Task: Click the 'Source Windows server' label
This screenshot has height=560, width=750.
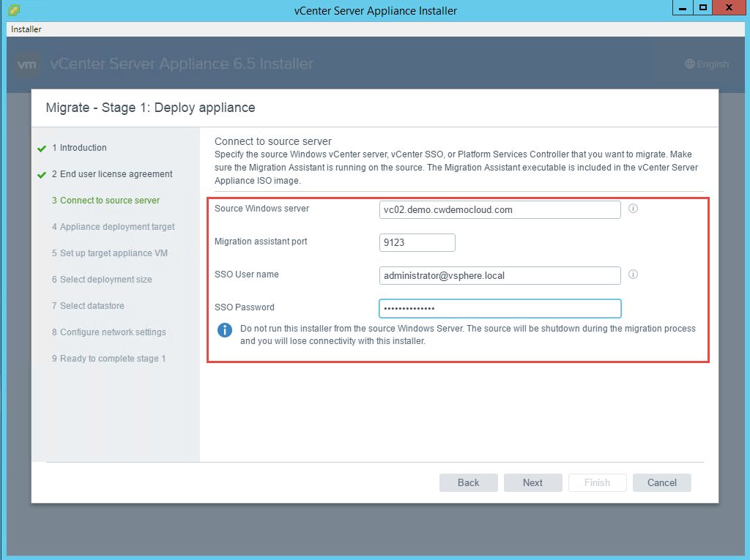Action: (261, 209)
